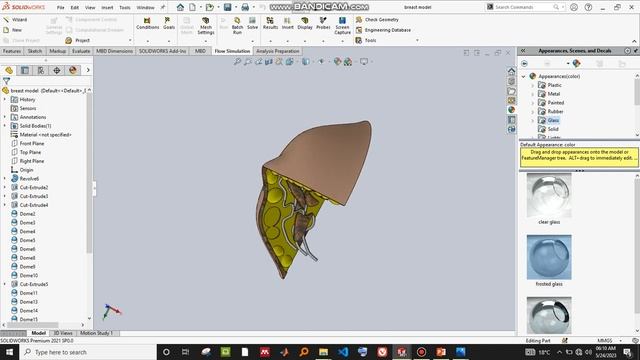The image size is (640, 360).
Task: Click the Flow Simulation Insert icon
Action: 287,23
